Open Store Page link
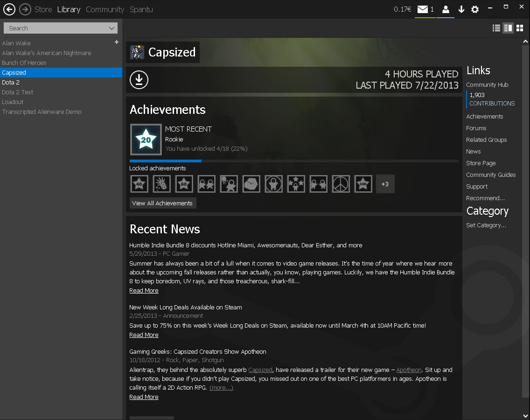The width and height of the screenshot is (530, 420). (x=481, y=163)
